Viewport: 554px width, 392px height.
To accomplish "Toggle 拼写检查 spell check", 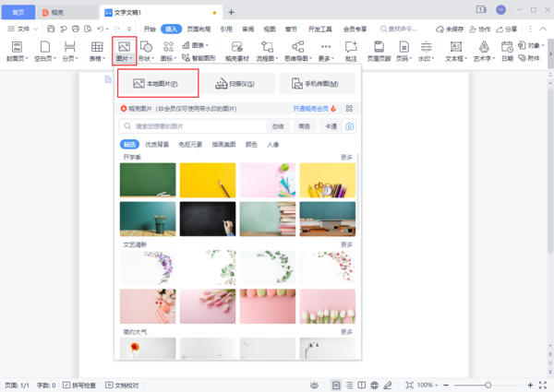I will click(x=79, y=386).
